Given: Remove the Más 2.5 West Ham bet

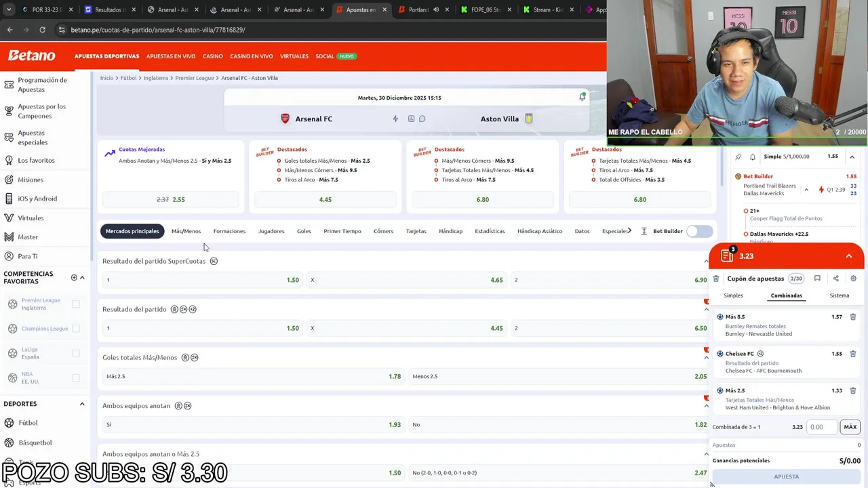Looking at the screenshot, I should click(853, 390).
